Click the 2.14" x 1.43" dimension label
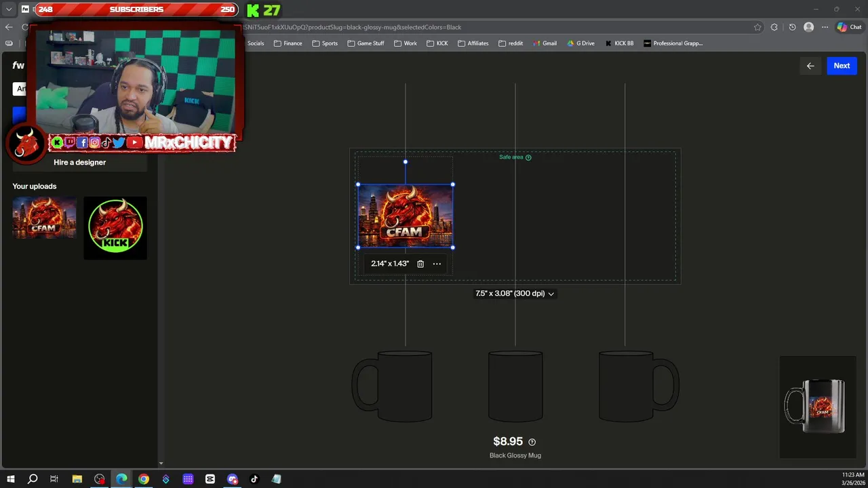Viewport: 868px width, 488px height. 390,264
